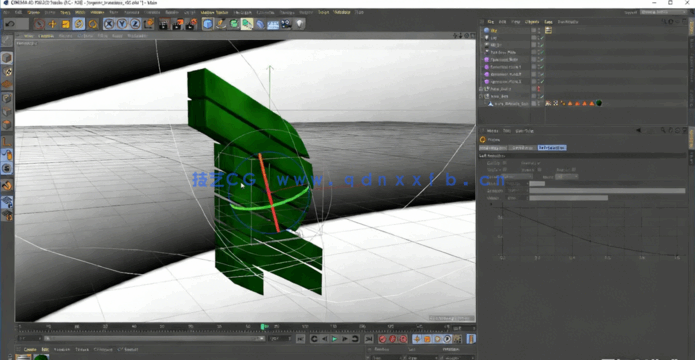695x360 pixels.
Task: Click the red X on the Null row
Action: point(539,89)
